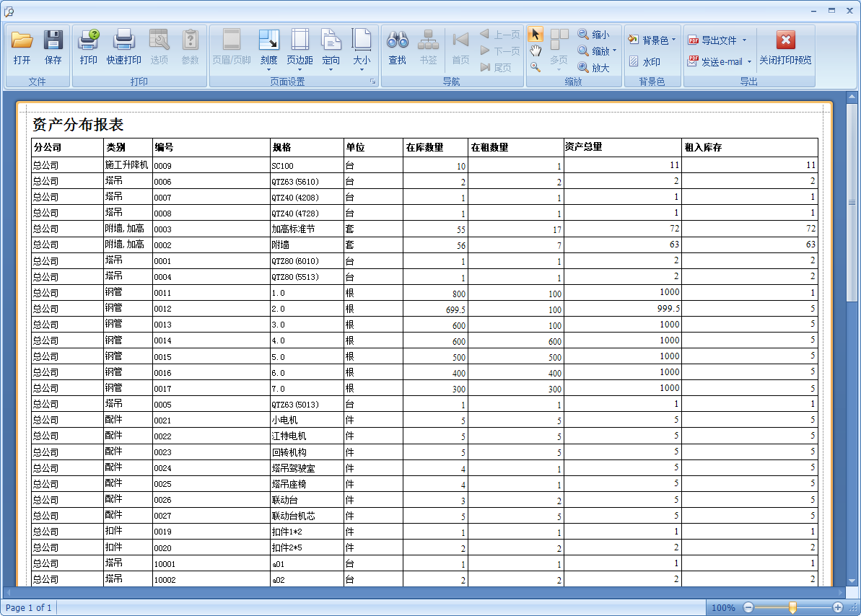The width and height of the screenshot is (861, 616).
Task: Activate the magnifier tool in zoom group
Action: pyautogui.click(x=536, y=67)
